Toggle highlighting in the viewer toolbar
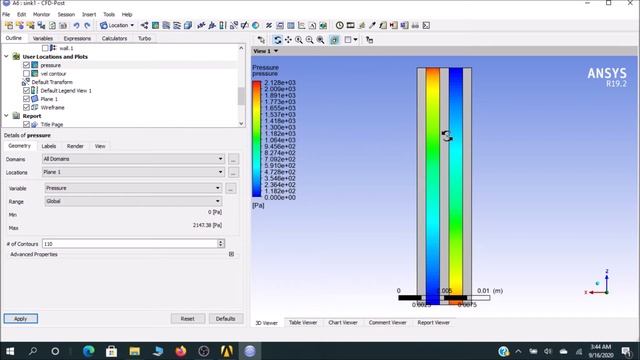Screen dimensions: 640x360 334,40
